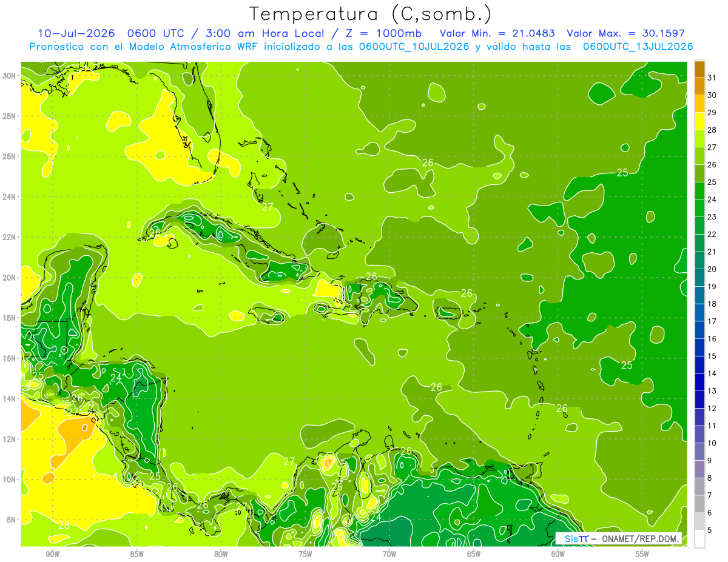
Task: Click the '24' value on the color scale
Action: (x=712, y=199)
